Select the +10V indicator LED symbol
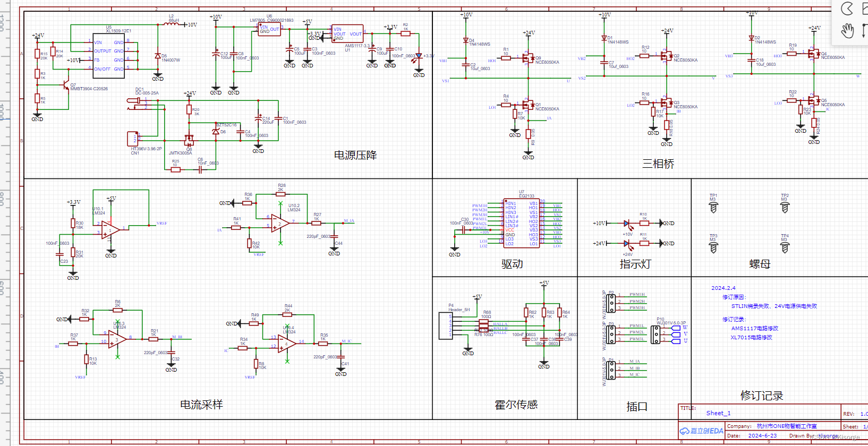This screenshot has height=446, width=868. 627,224
